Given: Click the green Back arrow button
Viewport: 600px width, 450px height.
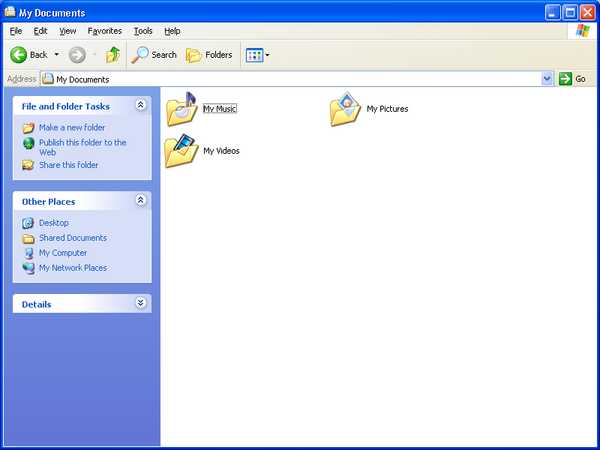Looking at the screenshot, I should tap(18, 55).
